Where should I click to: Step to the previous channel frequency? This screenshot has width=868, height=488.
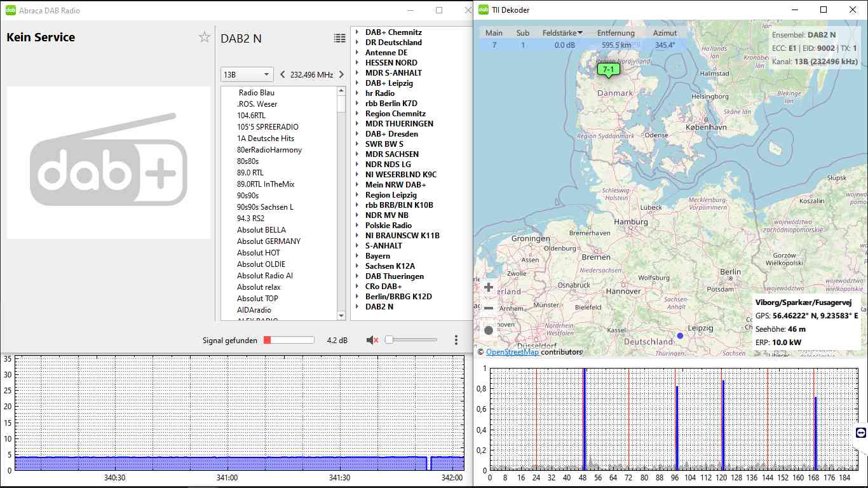pyautogui.click(x=283, y=74)
